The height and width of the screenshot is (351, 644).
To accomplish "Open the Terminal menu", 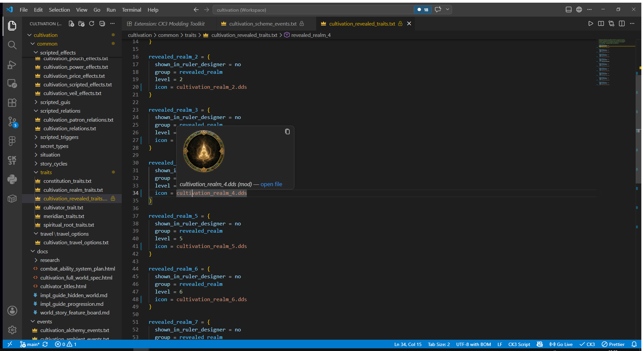I will pyautogui.click(x=131, y=10).
